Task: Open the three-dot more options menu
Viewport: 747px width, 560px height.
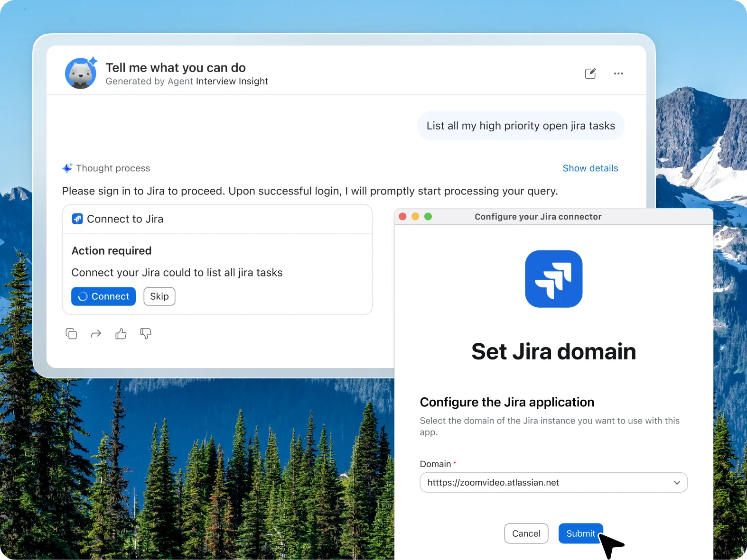Action: point(618,73)
